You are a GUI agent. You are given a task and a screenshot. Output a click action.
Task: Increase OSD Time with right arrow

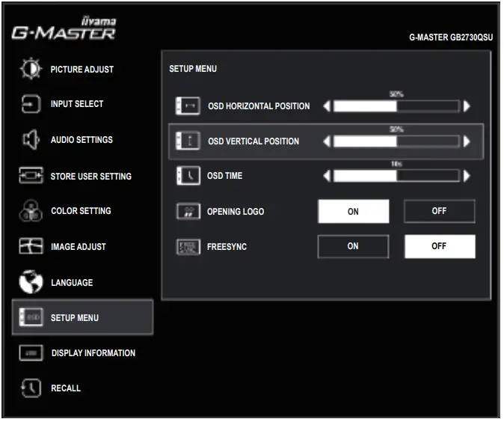[x=467, y=176]
